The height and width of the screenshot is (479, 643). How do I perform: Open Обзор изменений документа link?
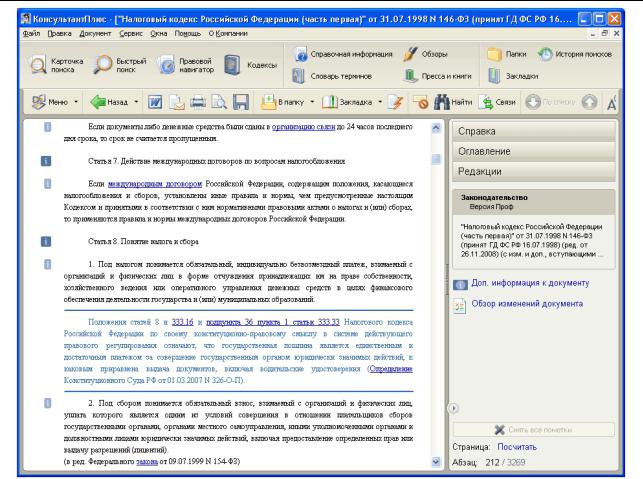pyautogui.click(x=527, y=304)
